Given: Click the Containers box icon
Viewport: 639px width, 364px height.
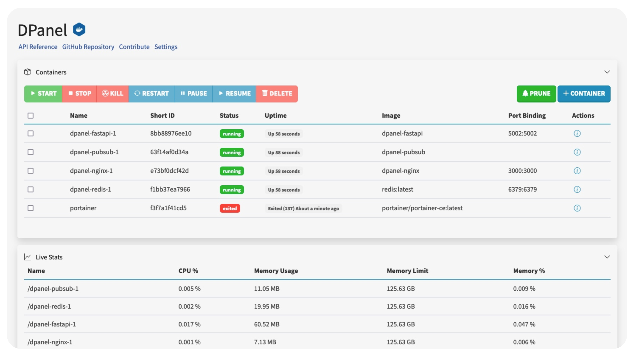Looking at the screenshot, I should 28,72.
